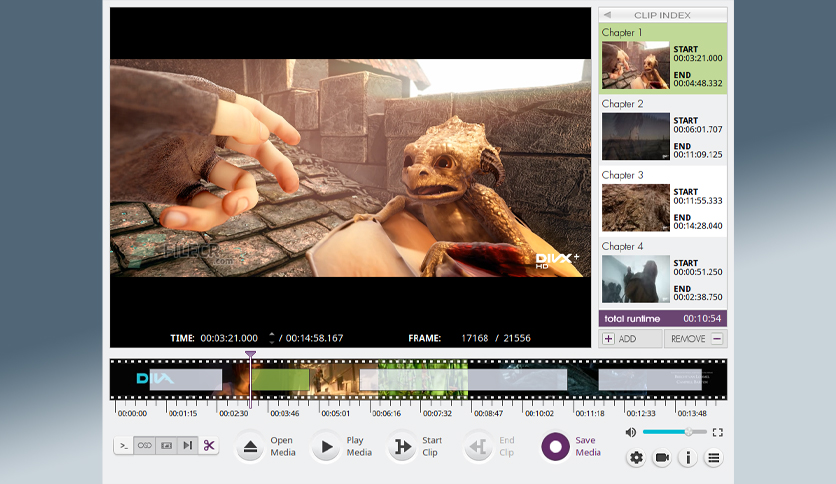Select the long middle gray clip on filmstrip
The height and width of the screenshot is (484, 836).
463,380
